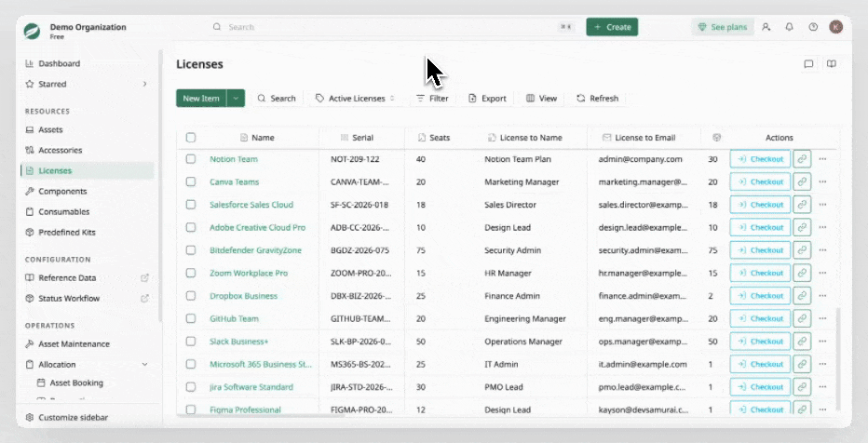
Task: Copy link for GitHub Team license
Action: (x=802, y=318)
